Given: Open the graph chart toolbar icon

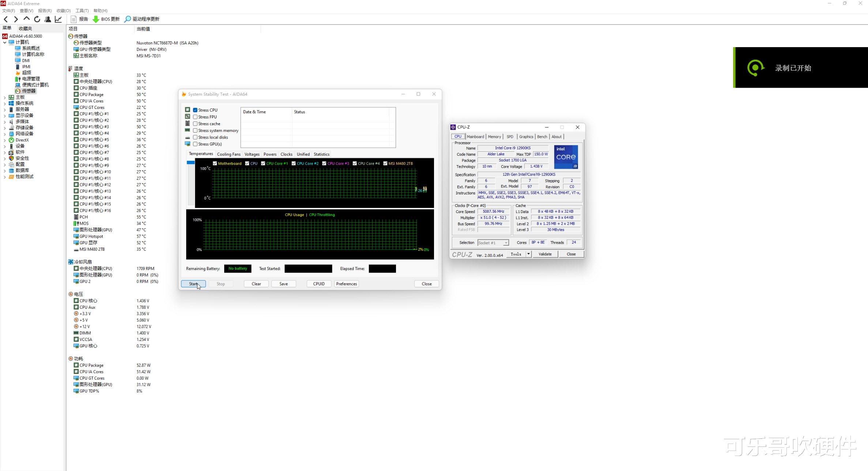Looking at the screenshot, I should tap(58, 19).
